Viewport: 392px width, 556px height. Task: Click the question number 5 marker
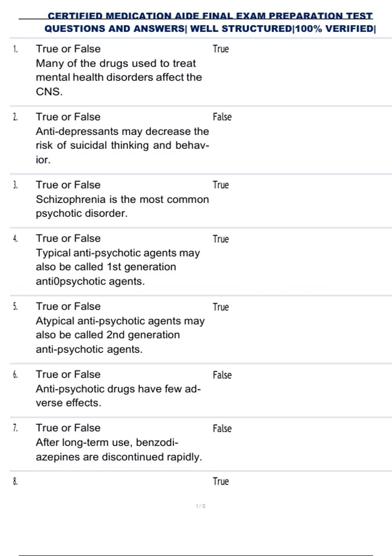tap(15, 307)
